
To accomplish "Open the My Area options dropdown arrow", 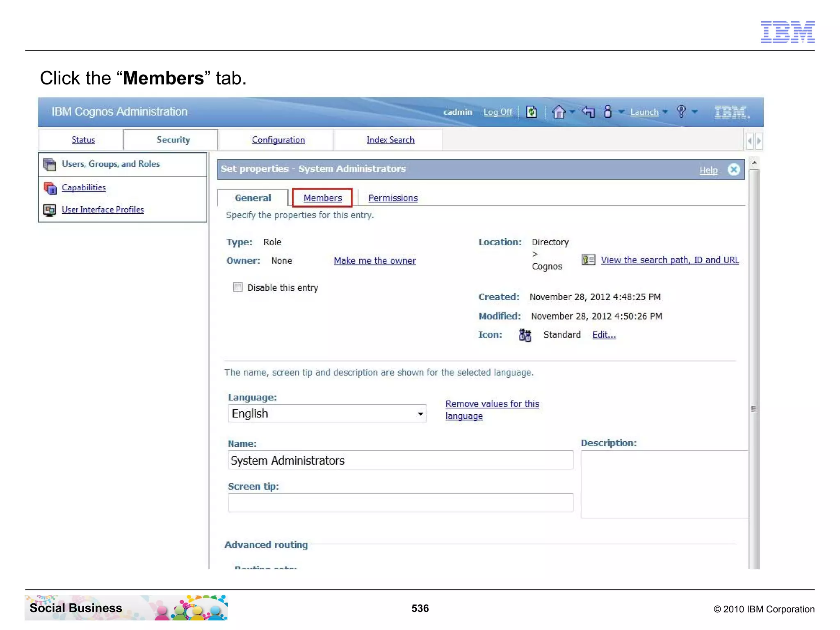I will (621, 112).
